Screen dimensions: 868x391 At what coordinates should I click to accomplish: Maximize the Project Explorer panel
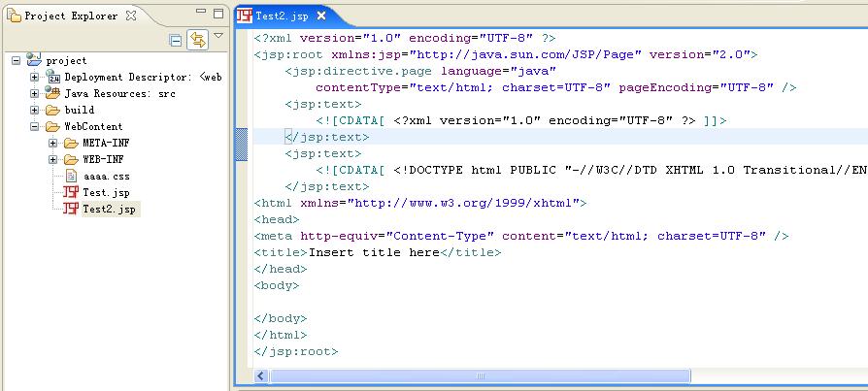coord(218,13)
